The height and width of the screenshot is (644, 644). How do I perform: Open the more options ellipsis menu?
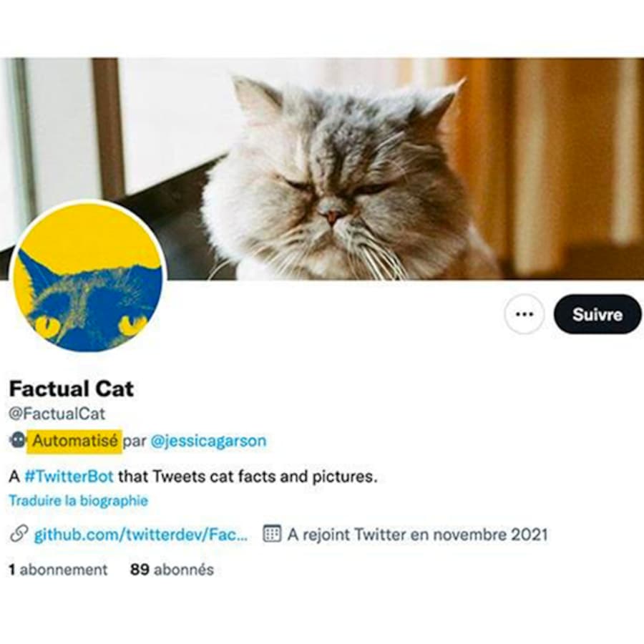click(x=523, y=313)
